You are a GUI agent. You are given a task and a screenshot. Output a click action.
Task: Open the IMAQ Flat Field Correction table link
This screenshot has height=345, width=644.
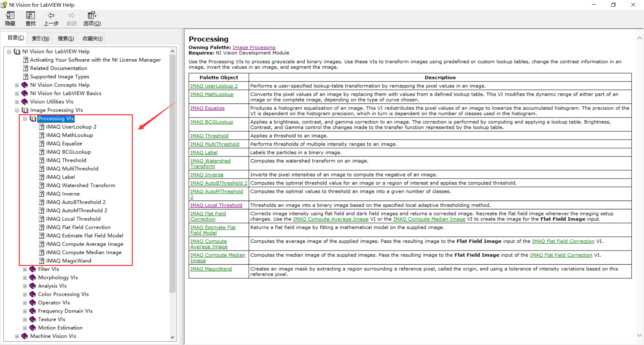click(x=208, y=216)
